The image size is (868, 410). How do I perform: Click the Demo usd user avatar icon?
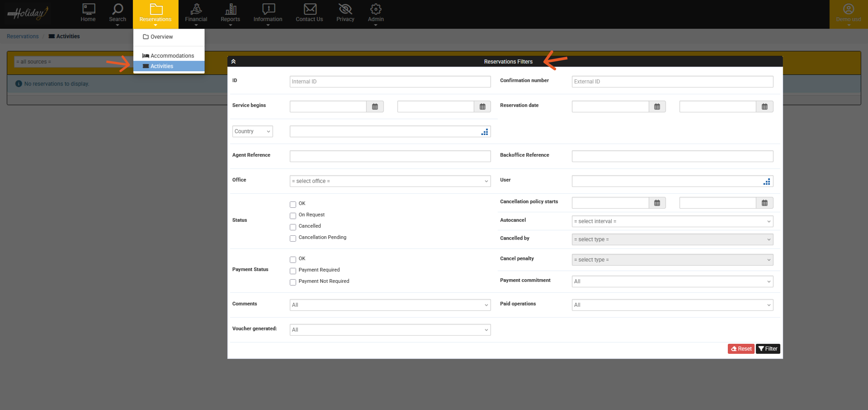[848, 9]
